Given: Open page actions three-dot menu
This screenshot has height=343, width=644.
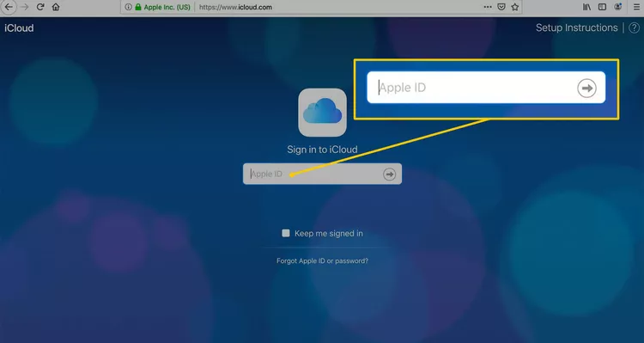Looking at the screenshot, I should [488, 7].
